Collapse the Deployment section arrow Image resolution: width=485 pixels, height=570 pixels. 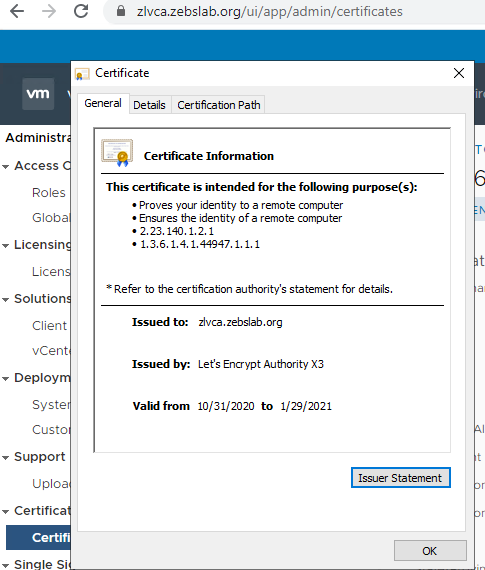point(5,379)
